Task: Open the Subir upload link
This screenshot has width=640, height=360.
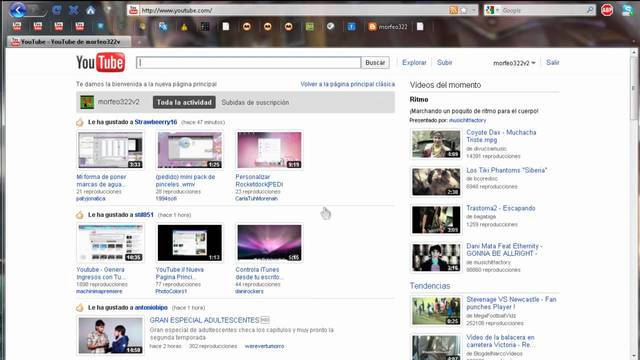Action: pyautogui.click(x=444, y=62)
